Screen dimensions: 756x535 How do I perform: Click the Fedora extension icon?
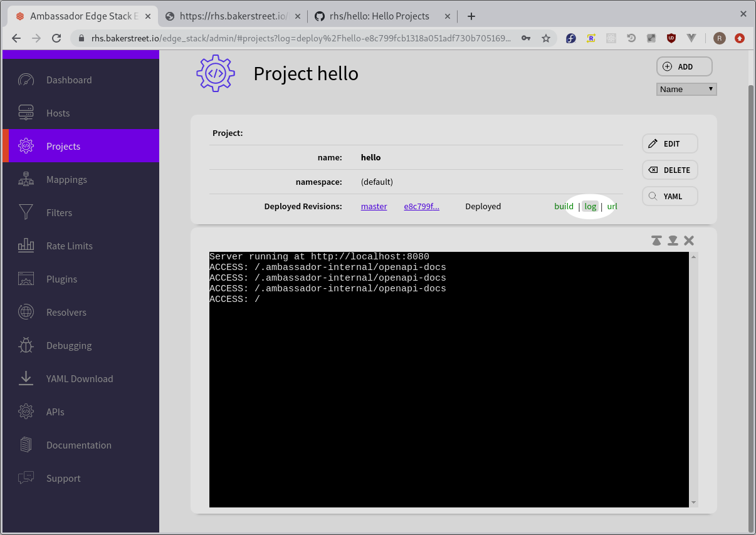coord(571,38)
